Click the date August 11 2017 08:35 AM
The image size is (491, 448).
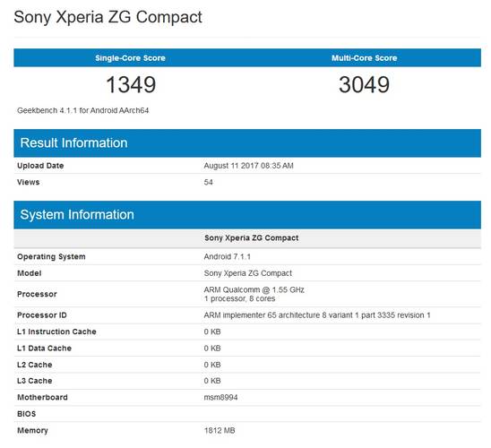(248, 166)
